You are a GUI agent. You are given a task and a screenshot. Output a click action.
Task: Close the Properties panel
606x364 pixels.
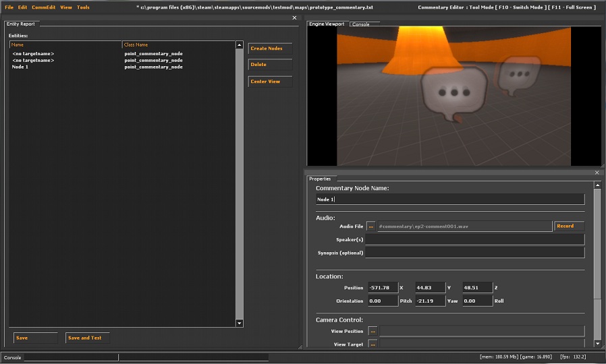[597, 173]
